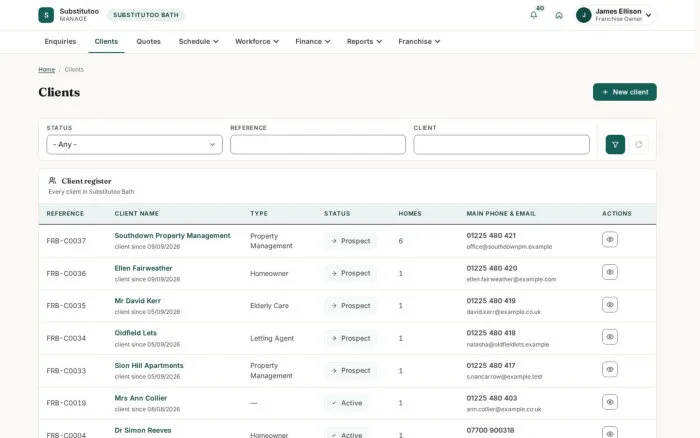Click Active status badge for Mrs Ann Collier
700x438 pixels.
[346, 403]
